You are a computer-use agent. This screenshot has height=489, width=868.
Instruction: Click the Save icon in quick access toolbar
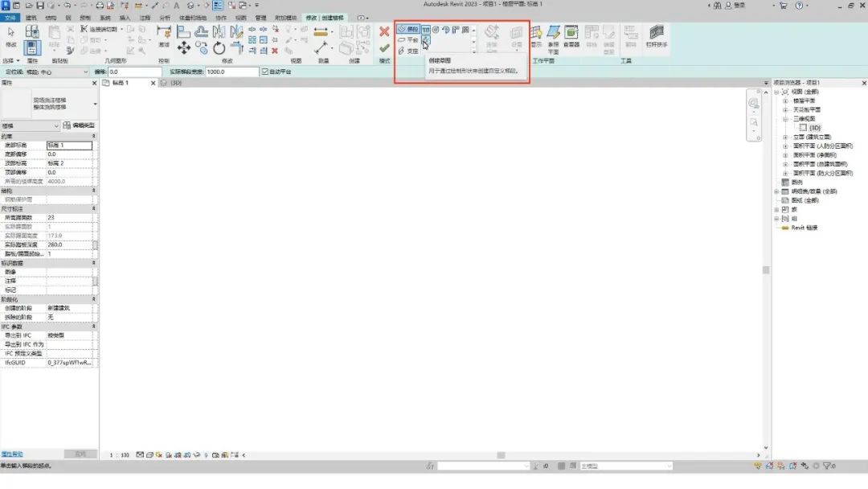pos(40,6)
